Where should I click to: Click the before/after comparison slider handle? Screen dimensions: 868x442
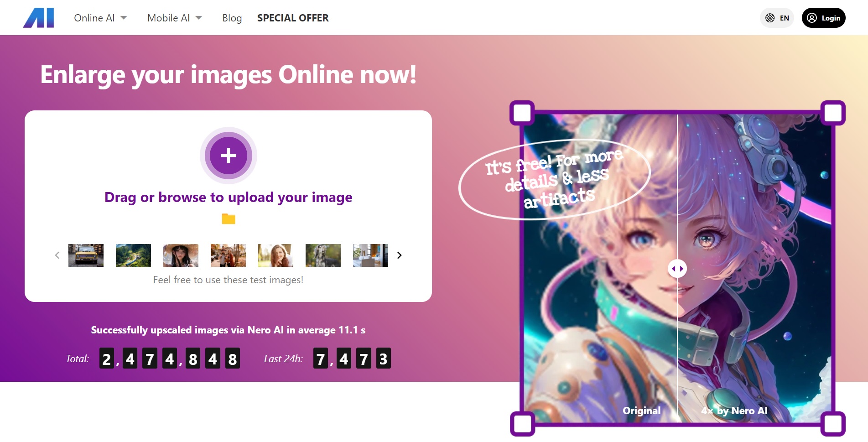tap(677, 269)
